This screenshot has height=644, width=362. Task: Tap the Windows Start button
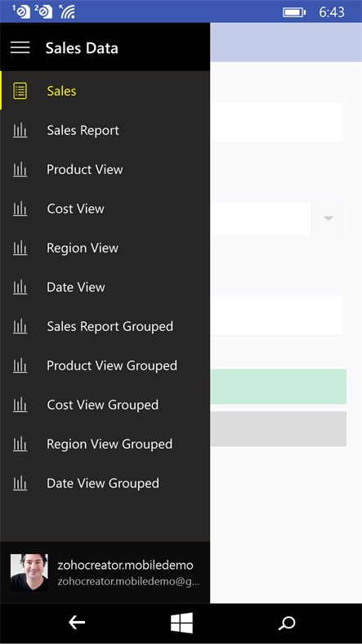(181, 623)
